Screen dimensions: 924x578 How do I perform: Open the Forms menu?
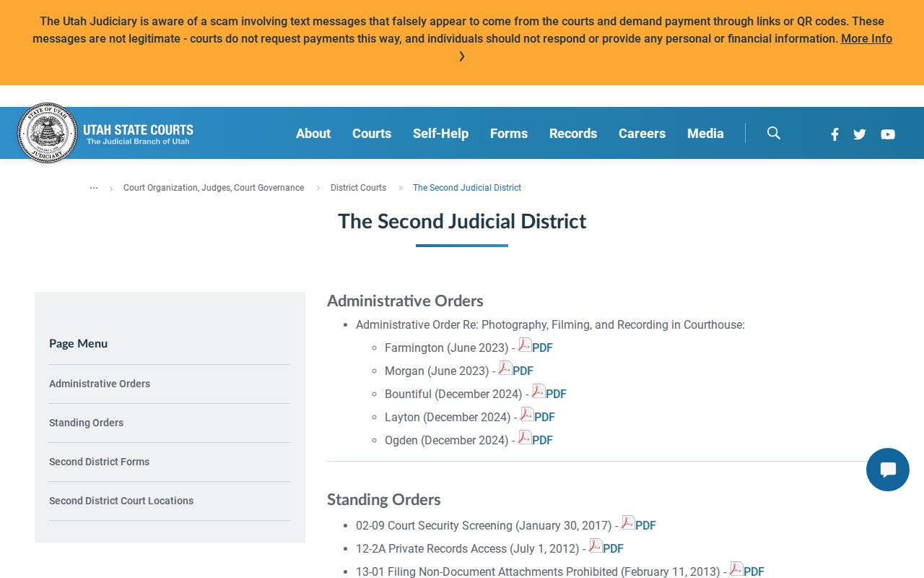coord(509,134)
